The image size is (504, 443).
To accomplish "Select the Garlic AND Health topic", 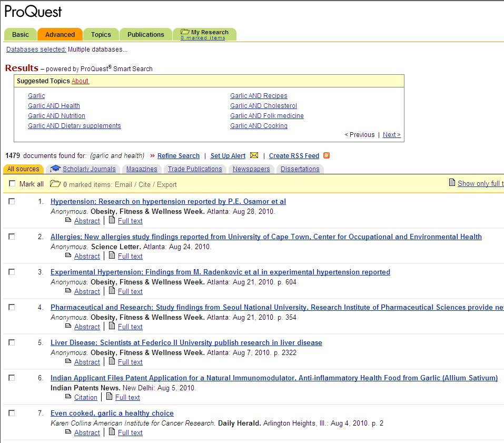I will pyautogui.click(x=54, y=106).
